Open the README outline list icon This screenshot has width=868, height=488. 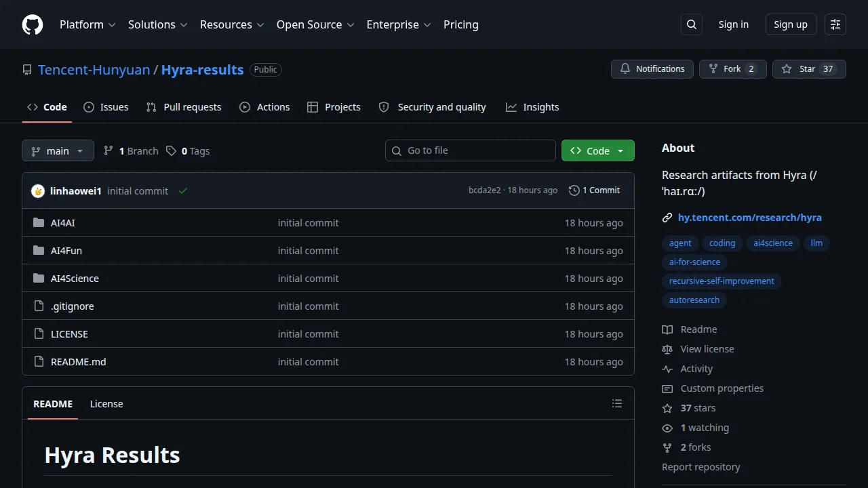(x=617, y=403)
